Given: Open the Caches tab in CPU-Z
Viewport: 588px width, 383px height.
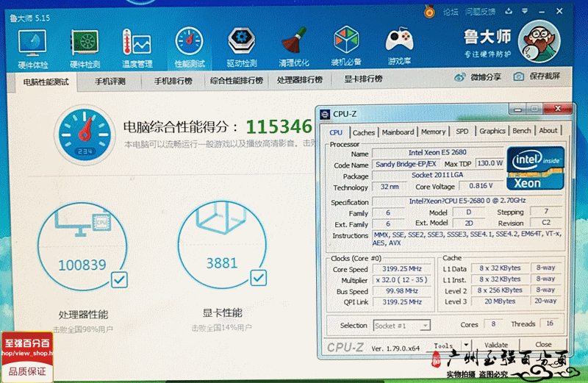Looking at the screenshot, I should [x=364, y=132].
